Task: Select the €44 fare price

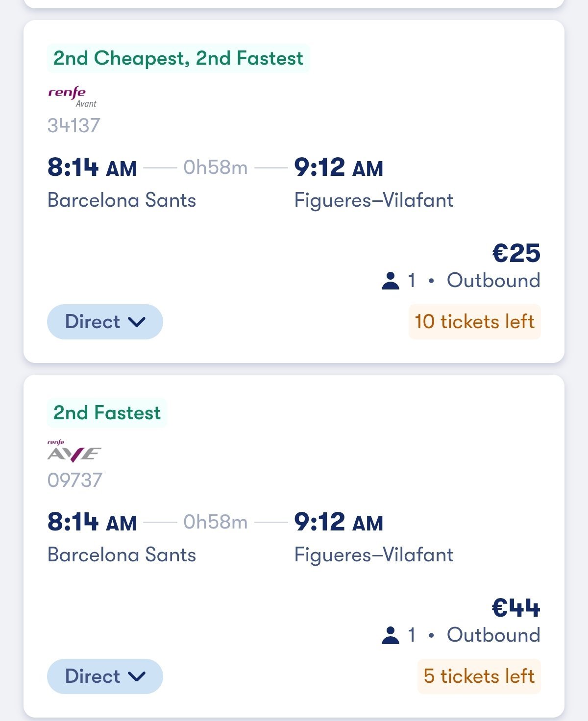Action: pyautogui.click(x=516, y=608)
